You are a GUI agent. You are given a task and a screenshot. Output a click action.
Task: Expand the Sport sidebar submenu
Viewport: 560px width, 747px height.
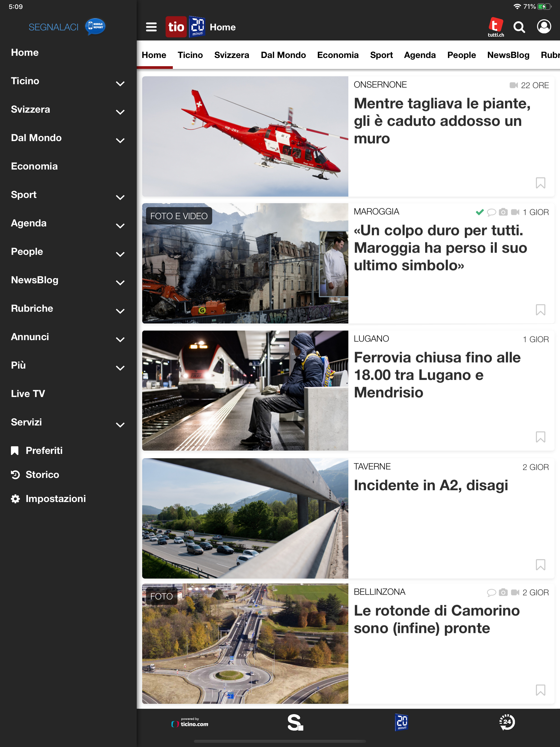[x=120, y=197]
